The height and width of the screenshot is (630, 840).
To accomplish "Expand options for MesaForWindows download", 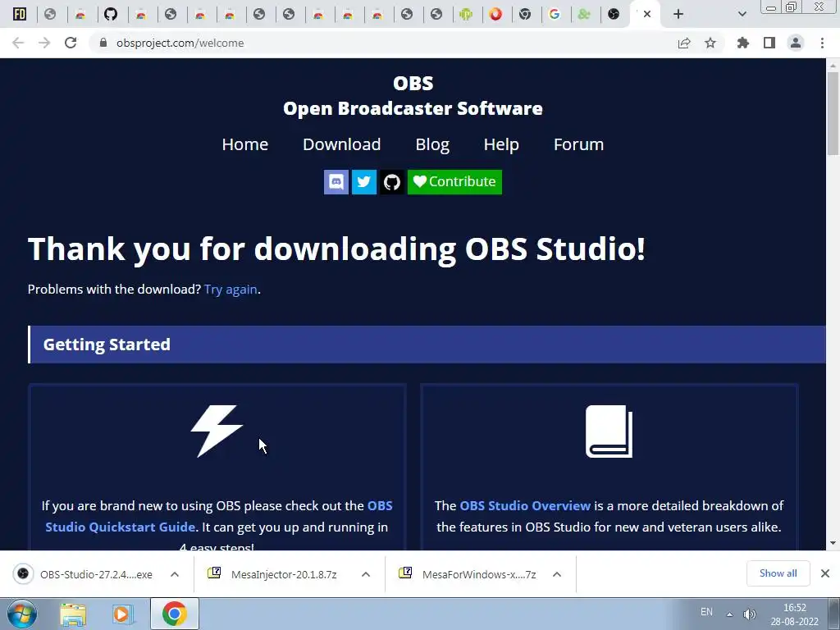I will tap(557, 574).
